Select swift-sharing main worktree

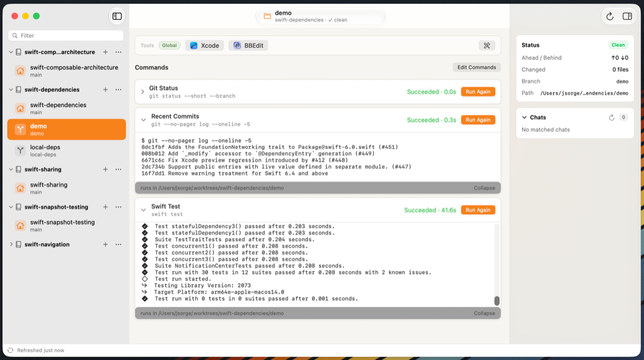67,188
